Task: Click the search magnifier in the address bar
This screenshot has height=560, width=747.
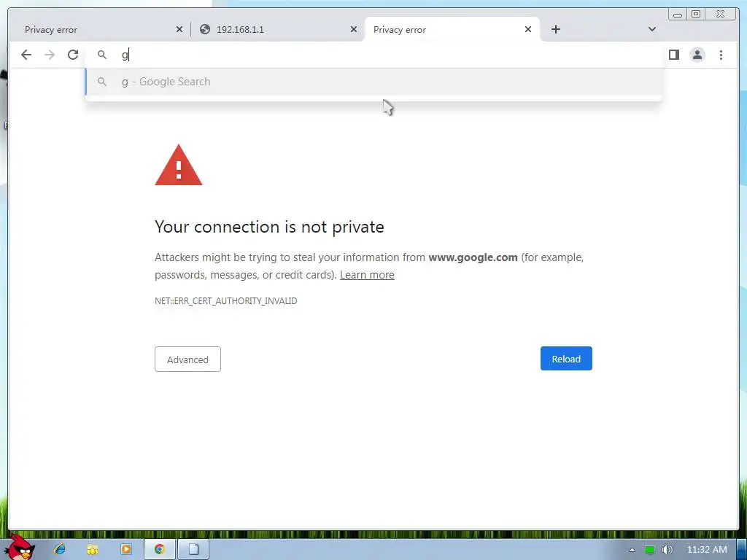Action: pyautogui.click(x=102, y=55)
